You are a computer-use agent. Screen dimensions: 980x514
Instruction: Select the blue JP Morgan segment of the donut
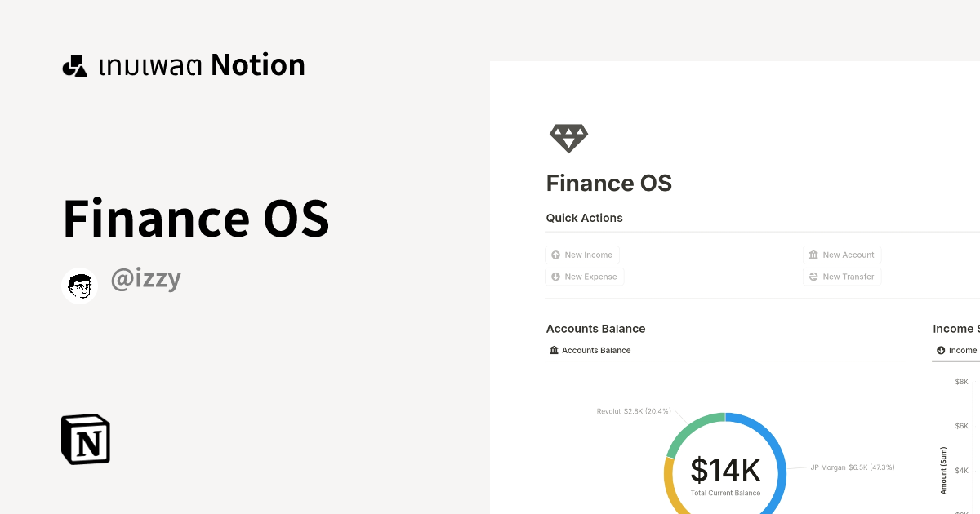pyautogui.click(x=780, y=465)
